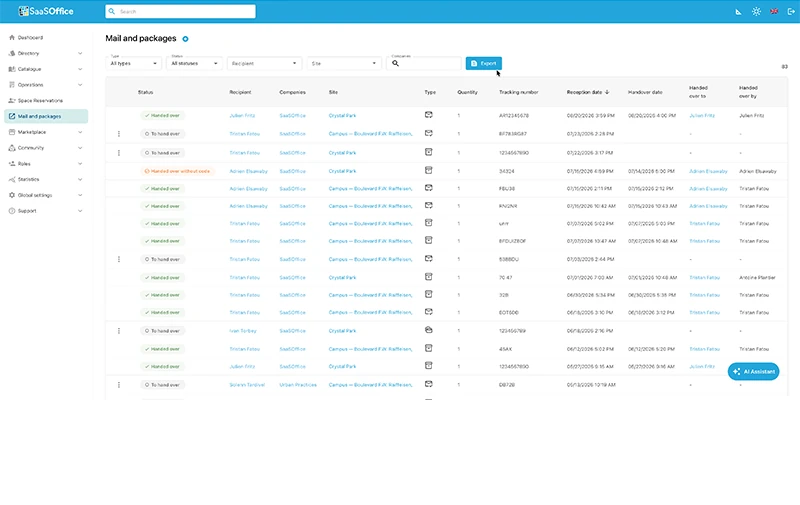
Task: Click the SaaSOffice logo
Action: click(46, 11)
